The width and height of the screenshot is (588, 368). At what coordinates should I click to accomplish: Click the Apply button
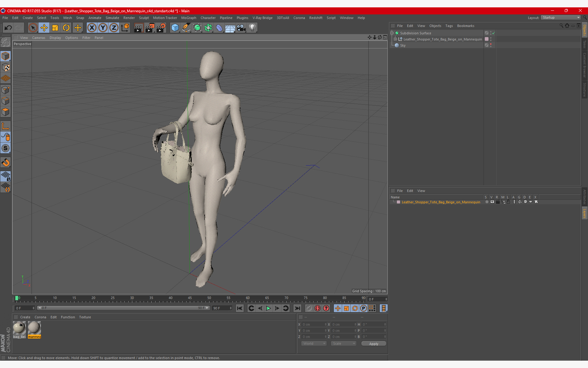coord(374,344)
